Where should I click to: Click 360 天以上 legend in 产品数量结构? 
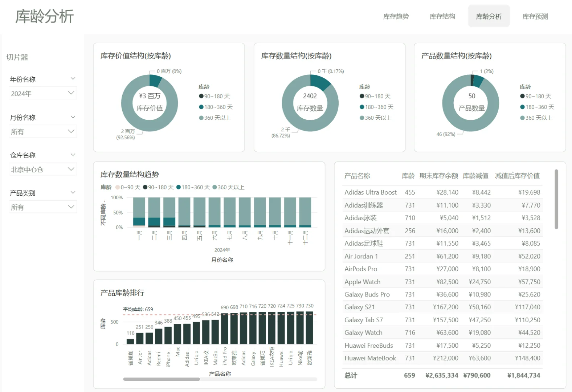point(536,118)
